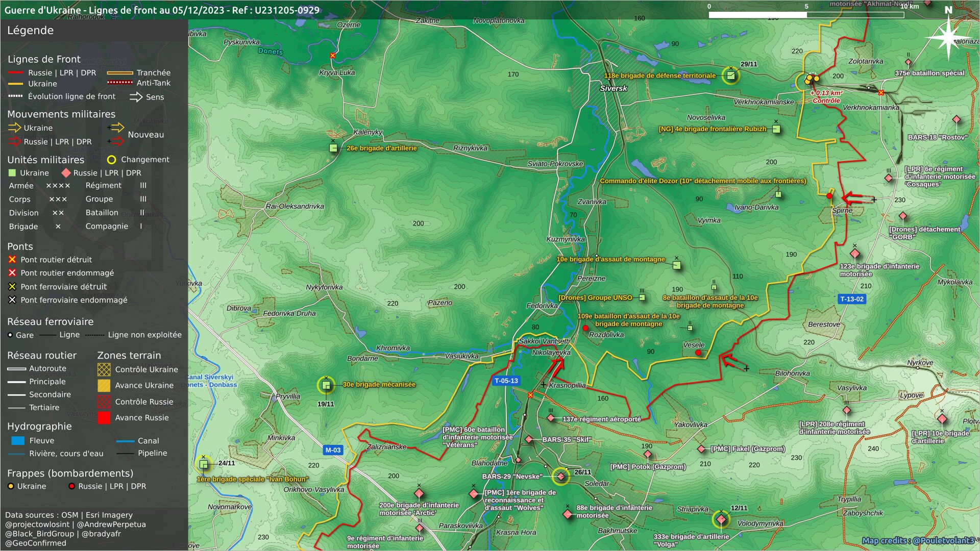Click the 19/11 date label

pos(326,404)
